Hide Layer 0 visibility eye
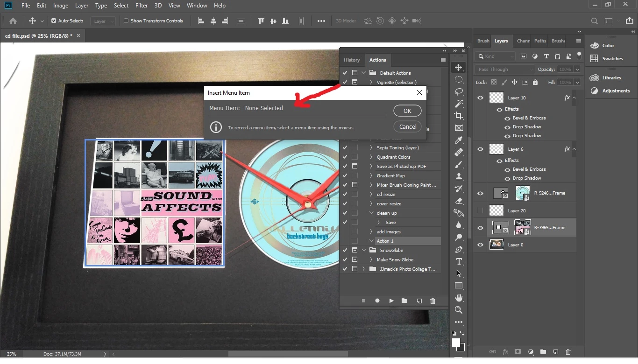This screenshot has width=638, height=364. (x=480, y=245)
